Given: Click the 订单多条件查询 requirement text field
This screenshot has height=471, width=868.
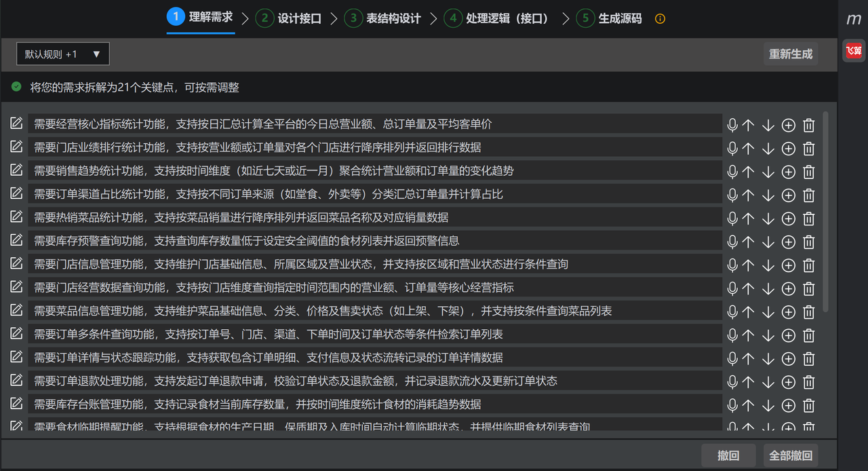Looking at the screenshot, I should click(375, 335).
